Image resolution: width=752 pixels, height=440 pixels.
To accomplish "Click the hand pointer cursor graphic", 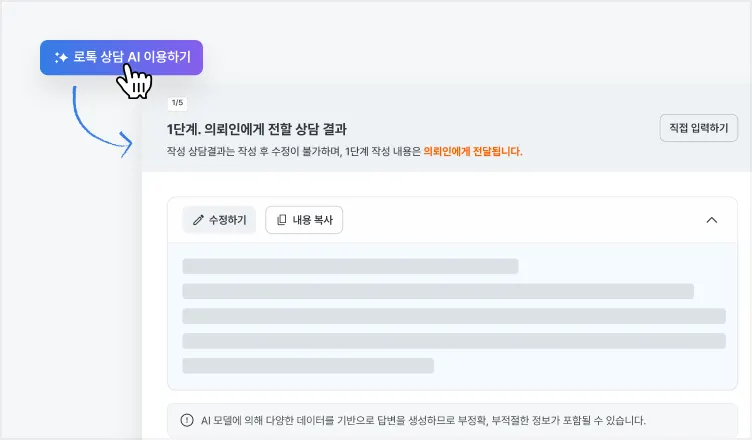I will (x=134, y=82).
